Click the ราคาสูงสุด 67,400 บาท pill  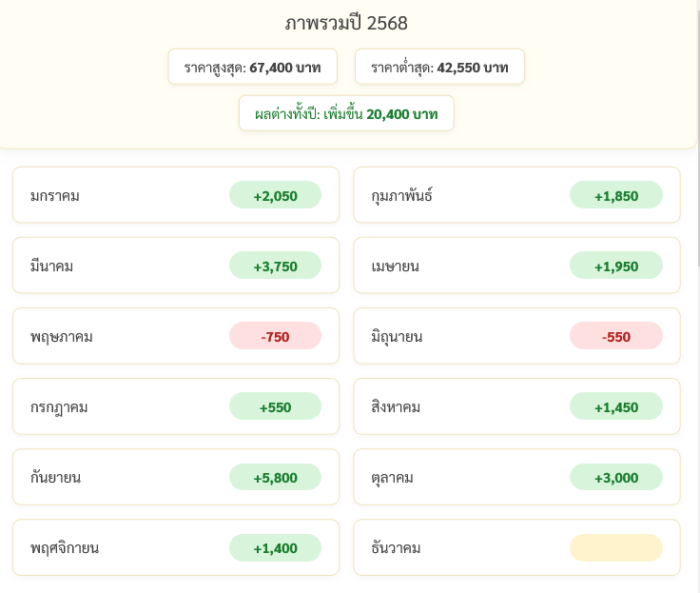click(252, 67)
